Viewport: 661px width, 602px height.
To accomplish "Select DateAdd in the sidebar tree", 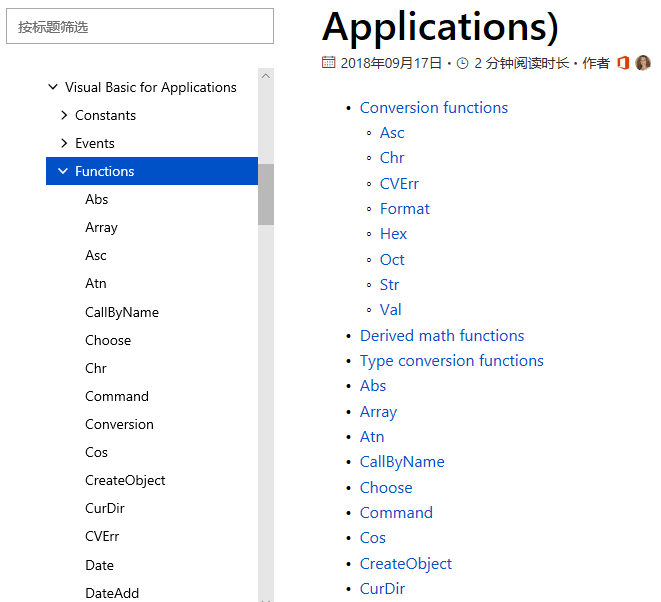I will pyautogui.click(x=112, y=593).
